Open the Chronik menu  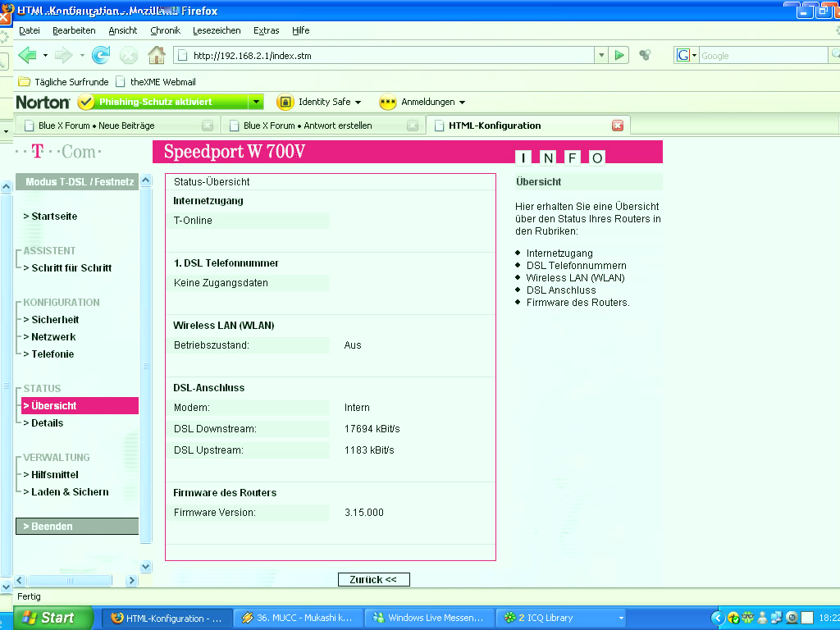click(x=165, y=30)
